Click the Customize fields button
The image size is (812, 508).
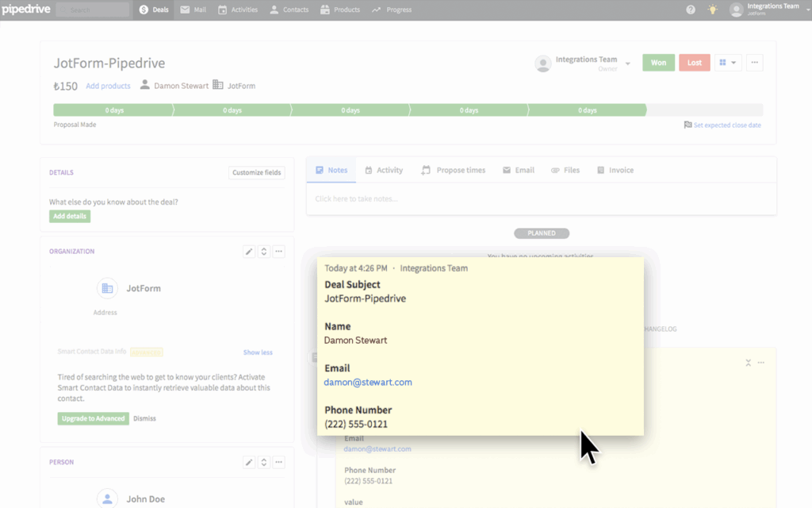(x=256, y=172)
